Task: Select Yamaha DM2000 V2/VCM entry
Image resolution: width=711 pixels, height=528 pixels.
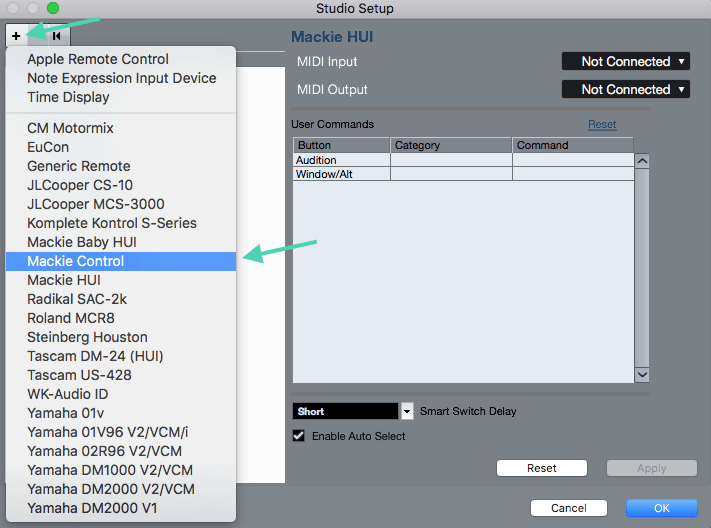Action: [x=121, y=490]
